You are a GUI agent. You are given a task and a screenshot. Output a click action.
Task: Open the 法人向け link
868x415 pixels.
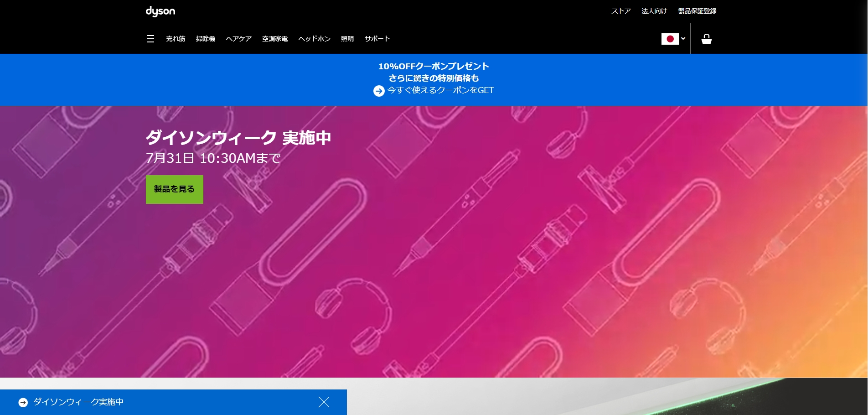[x=654, y=11]
